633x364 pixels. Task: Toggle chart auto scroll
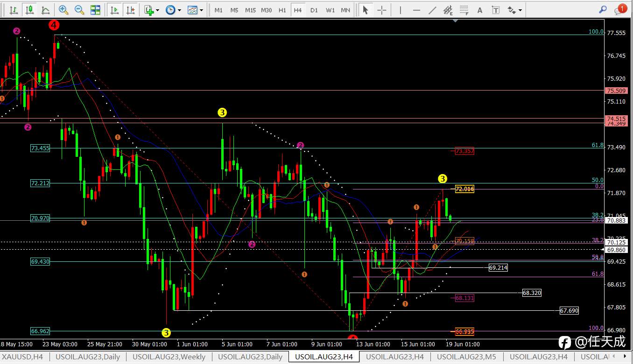114,10
